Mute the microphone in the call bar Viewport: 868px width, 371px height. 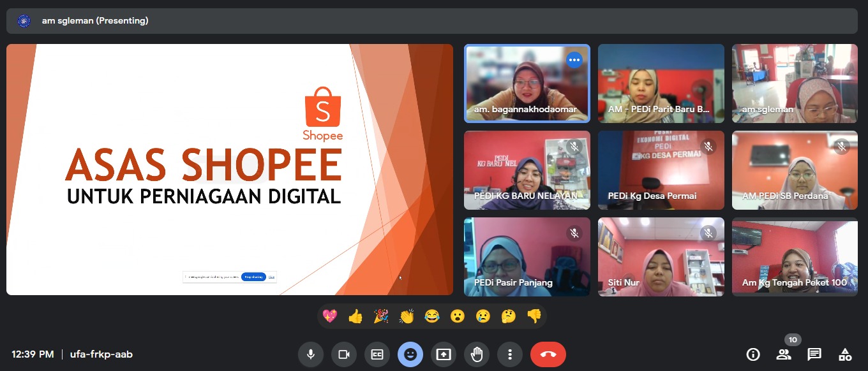coord(311,354)
